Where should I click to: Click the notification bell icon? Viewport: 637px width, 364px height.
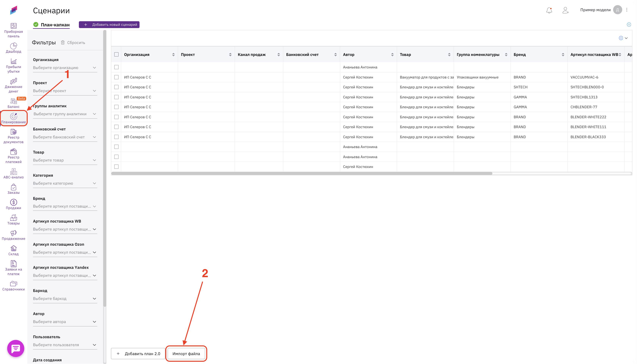point(549,10)
